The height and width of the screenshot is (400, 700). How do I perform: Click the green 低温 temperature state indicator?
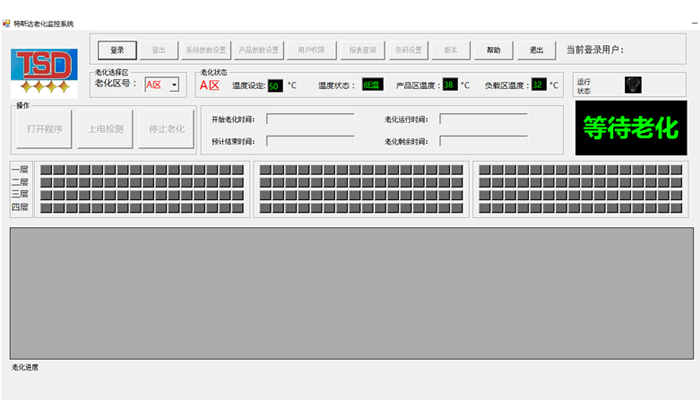click(372, 85)
